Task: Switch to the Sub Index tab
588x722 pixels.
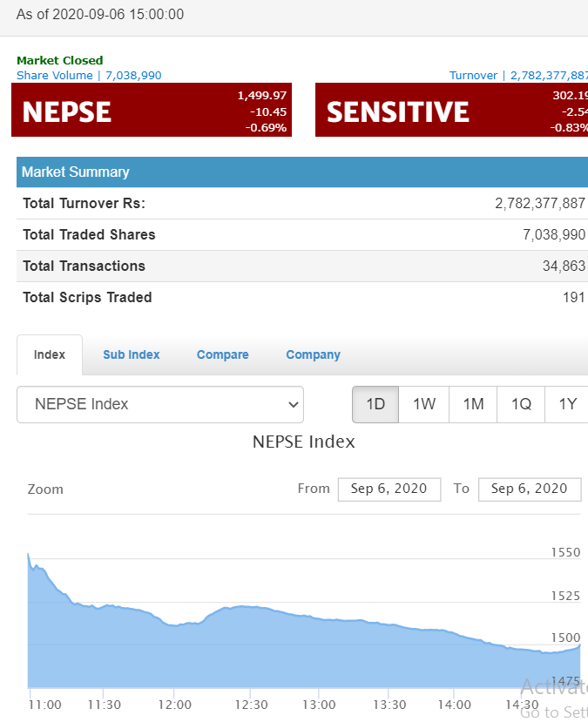Action: [132, 354]
